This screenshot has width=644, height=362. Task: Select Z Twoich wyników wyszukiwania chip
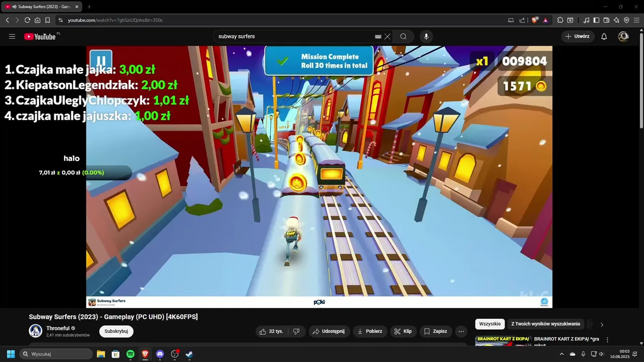pos(545,324)
